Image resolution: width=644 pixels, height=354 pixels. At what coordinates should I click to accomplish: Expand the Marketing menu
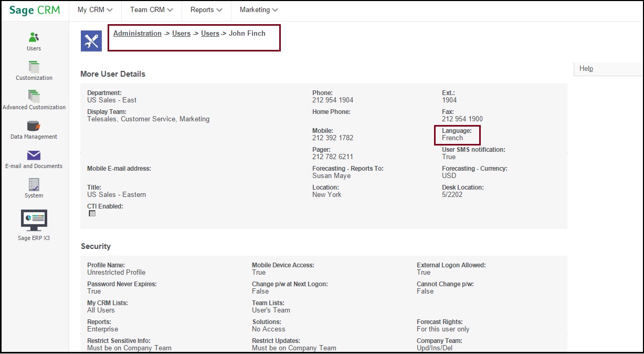pyautogui.click(x=259, y=10)
